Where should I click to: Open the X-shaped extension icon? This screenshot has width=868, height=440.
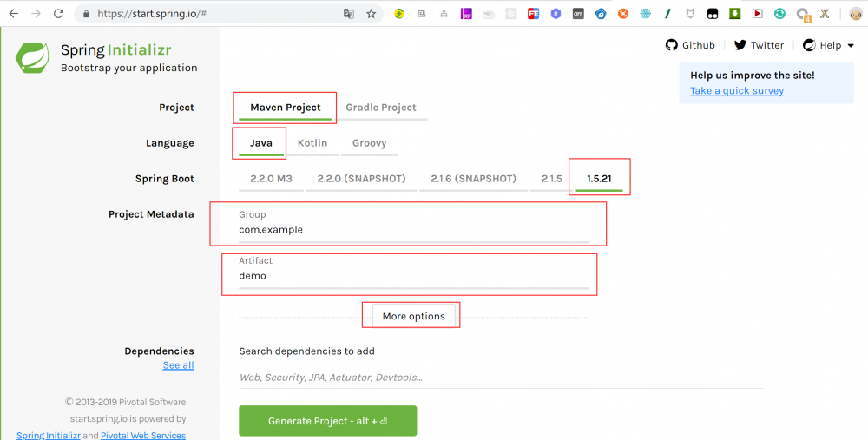click(825, 14)
